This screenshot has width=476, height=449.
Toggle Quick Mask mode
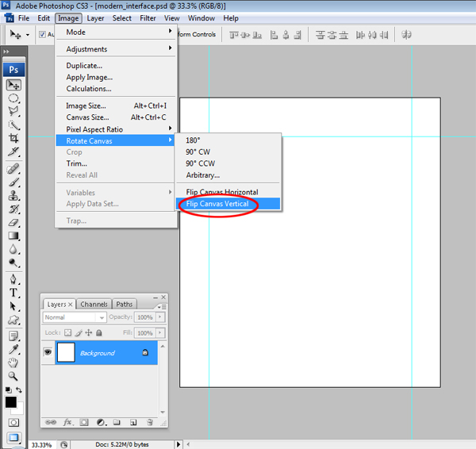13,422
